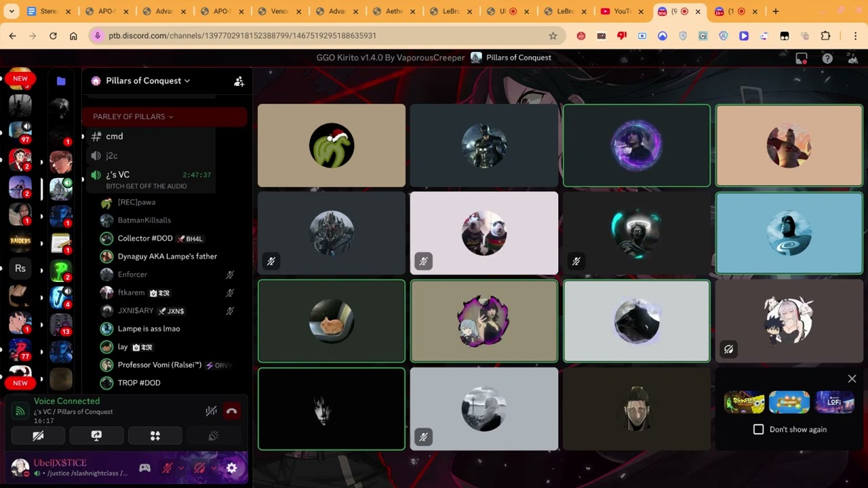Expand the Pillars of Conquest server menu
The height and width of the screenshot is (488, 868).
point(148,81)
